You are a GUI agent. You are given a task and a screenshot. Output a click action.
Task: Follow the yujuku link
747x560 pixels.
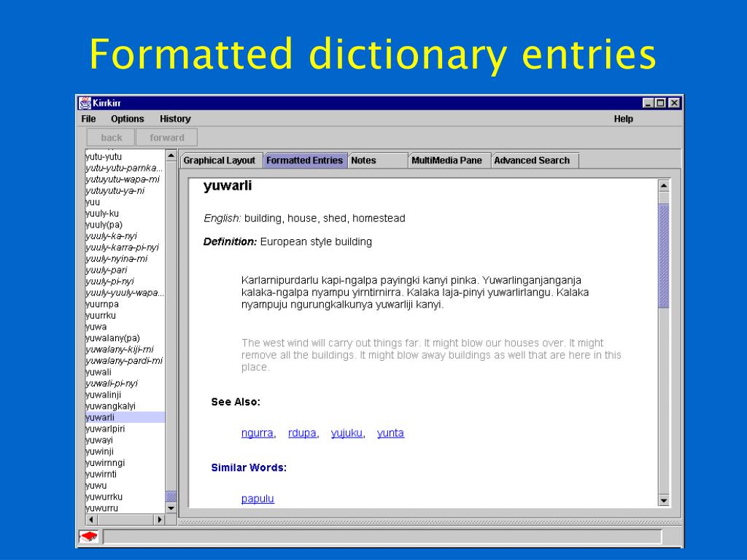tap(347, 433)
